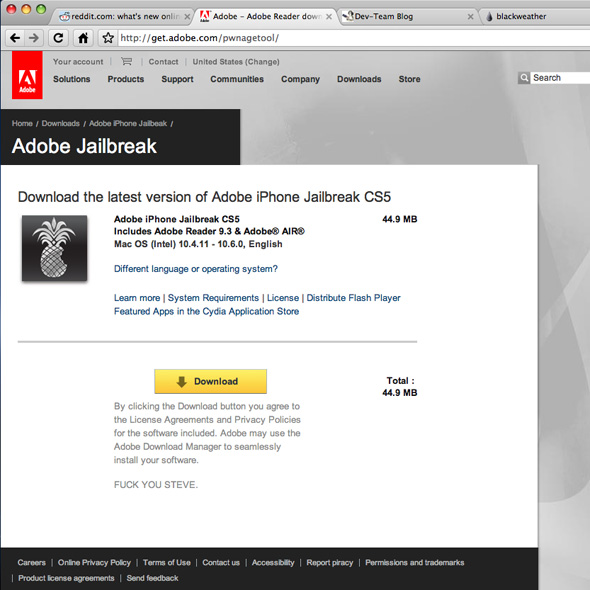The image size is (590, 590).
Task: Open the Solutions navigation menu
Action: click(71, 79)
